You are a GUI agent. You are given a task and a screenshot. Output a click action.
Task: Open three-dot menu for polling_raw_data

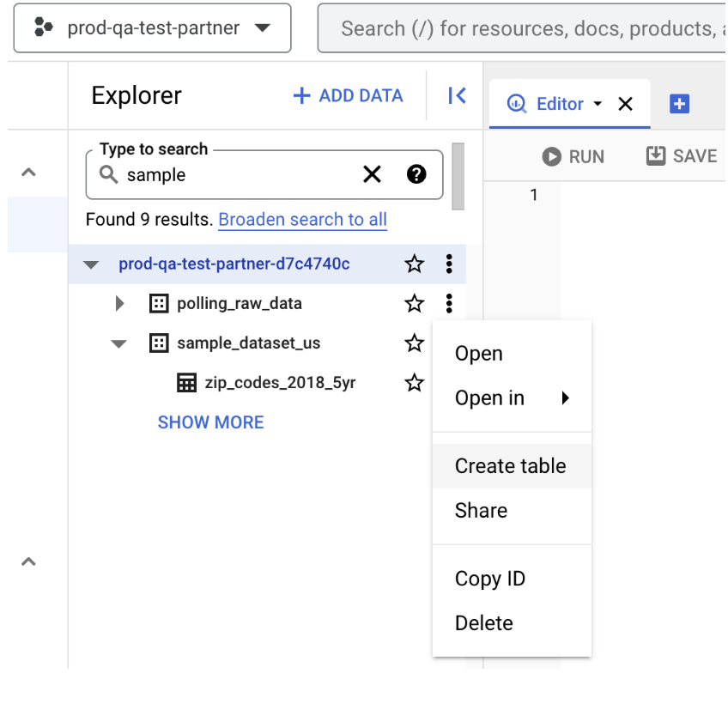click(x=449, y=303)
